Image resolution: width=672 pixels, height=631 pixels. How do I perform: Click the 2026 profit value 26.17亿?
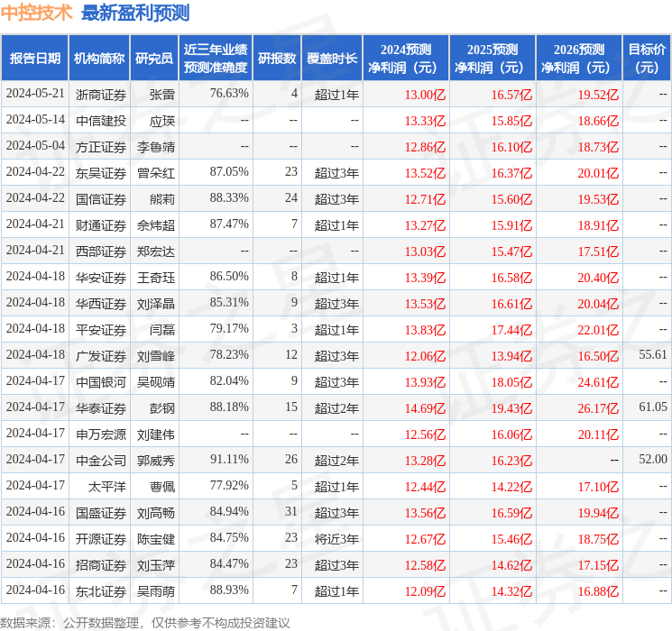[598, 408]
